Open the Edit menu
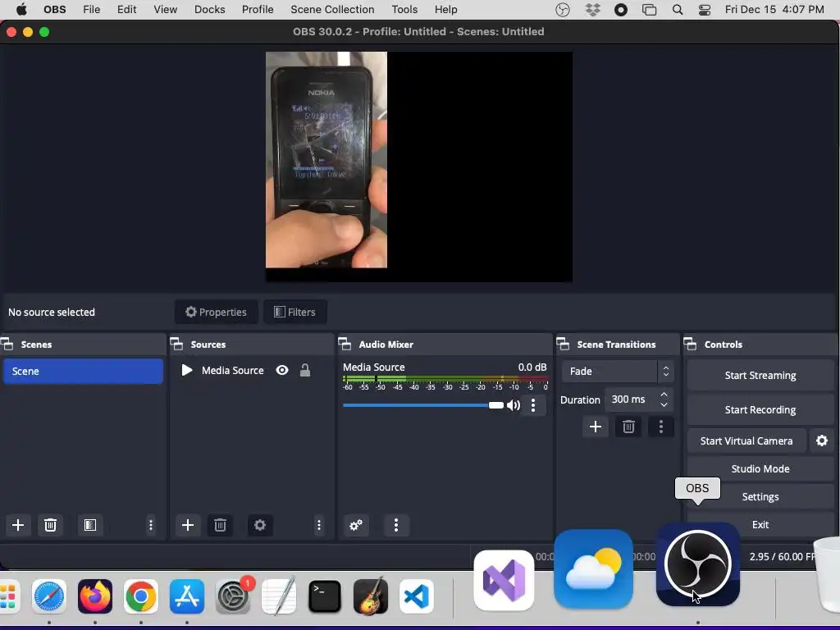The image size is (840, 630). pos(126,10)
